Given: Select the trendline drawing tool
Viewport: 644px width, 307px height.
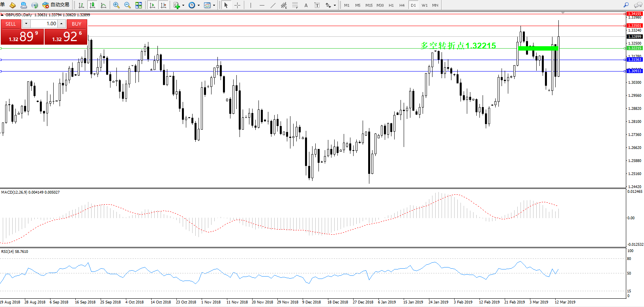Looking at the screenshot, I should [273, 5].
